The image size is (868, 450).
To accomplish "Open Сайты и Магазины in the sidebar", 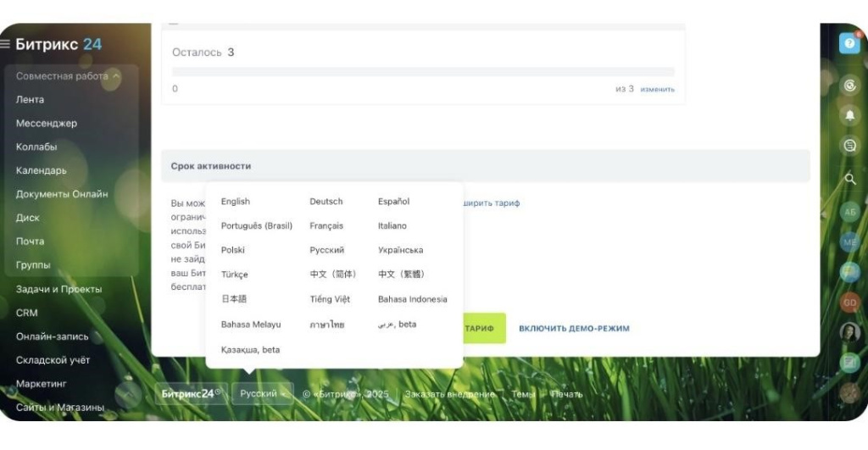I will click(x=60, y=408).
